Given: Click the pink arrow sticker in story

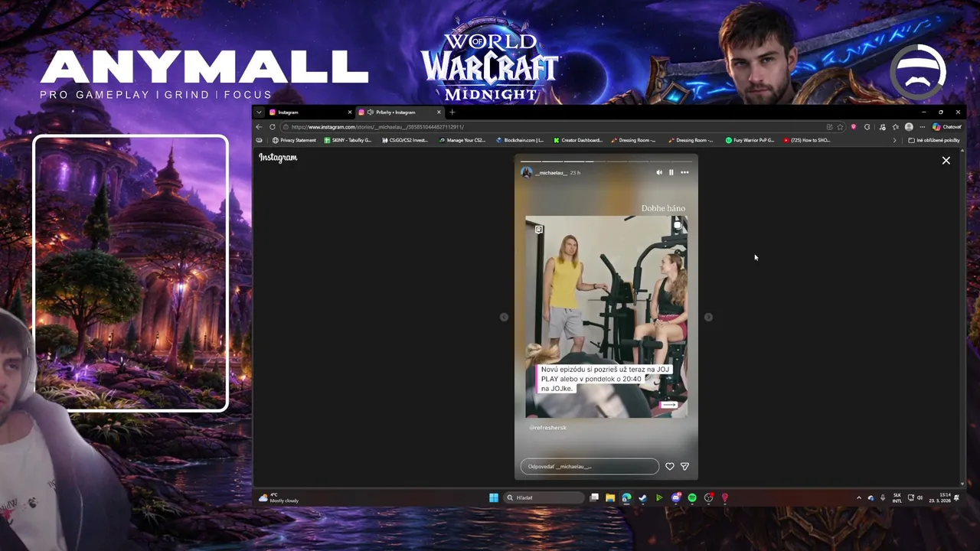Looking at the screenshot, I should pos(670,404).
